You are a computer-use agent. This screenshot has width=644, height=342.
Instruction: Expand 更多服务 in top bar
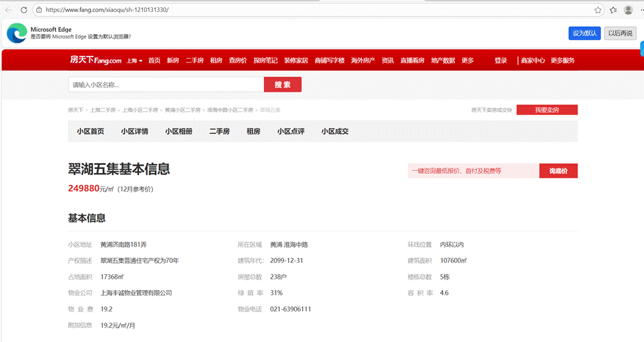click(562, 61)
